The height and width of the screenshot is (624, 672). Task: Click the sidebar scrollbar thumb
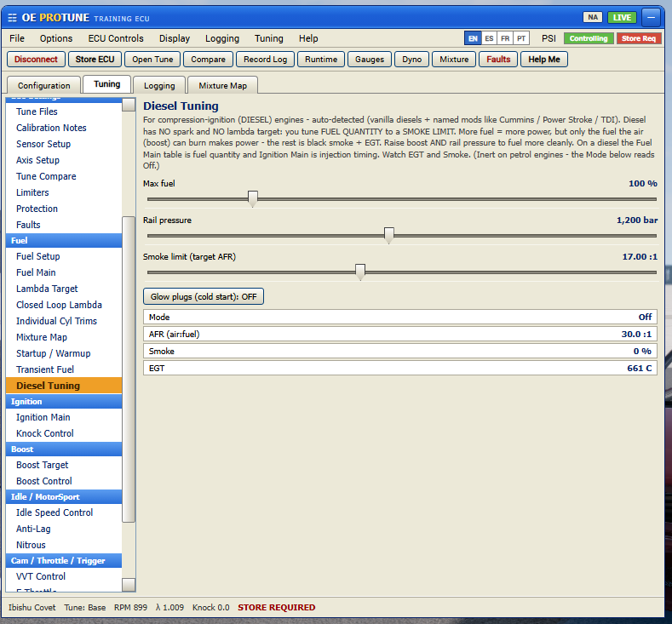pyautogui.click(x=129, y=369)
